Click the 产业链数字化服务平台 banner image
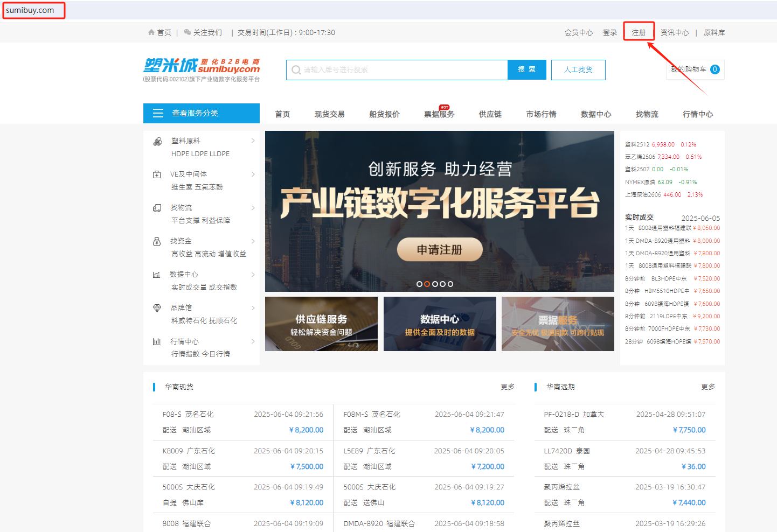Image resolution: width=777 pixels, height=532 pixels. point(440,211)
